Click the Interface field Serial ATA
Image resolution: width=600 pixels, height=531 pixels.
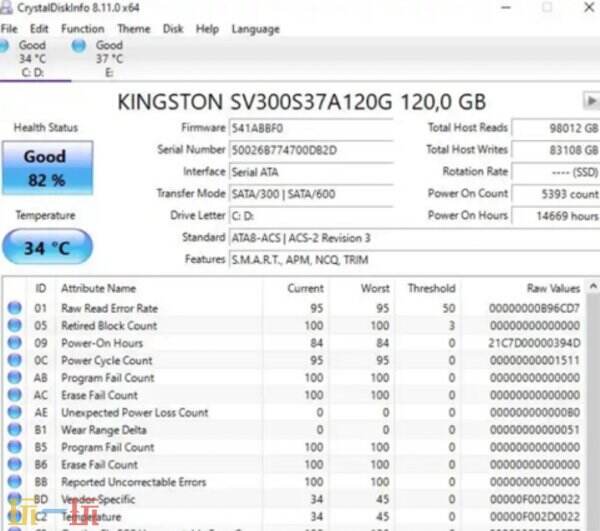[x=311, y=172]
